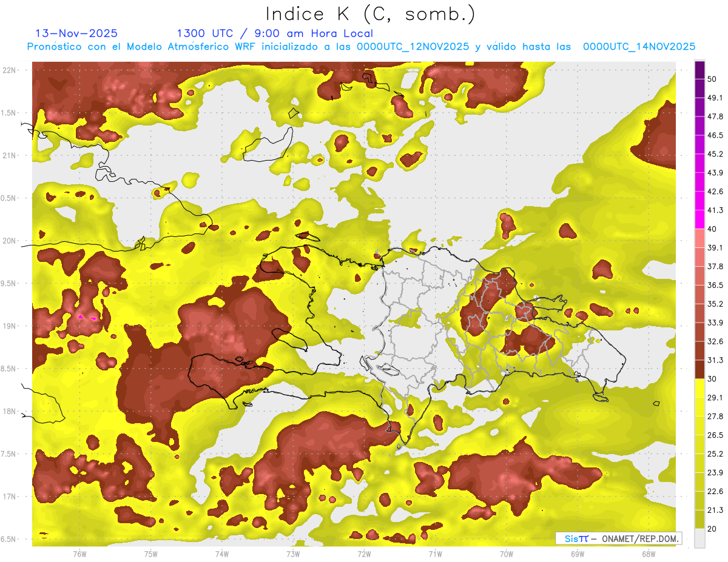
Task: Click the '41.3' value on color scale
Action: (x=715, y=210)
